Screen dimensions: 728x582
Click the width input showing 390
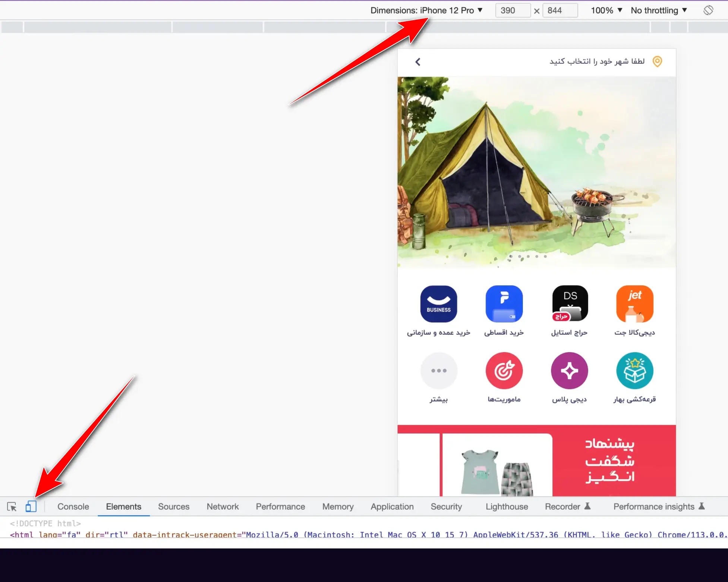click(x=513, y=10)
